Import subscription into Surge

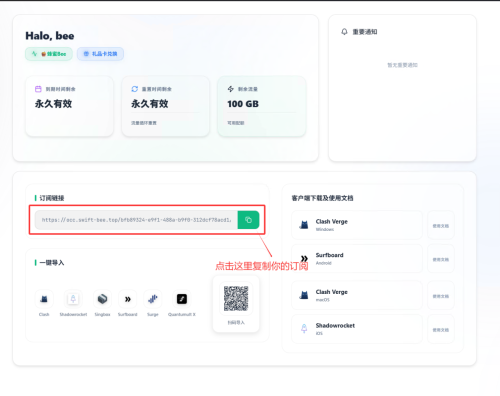[x=153, y=299]
